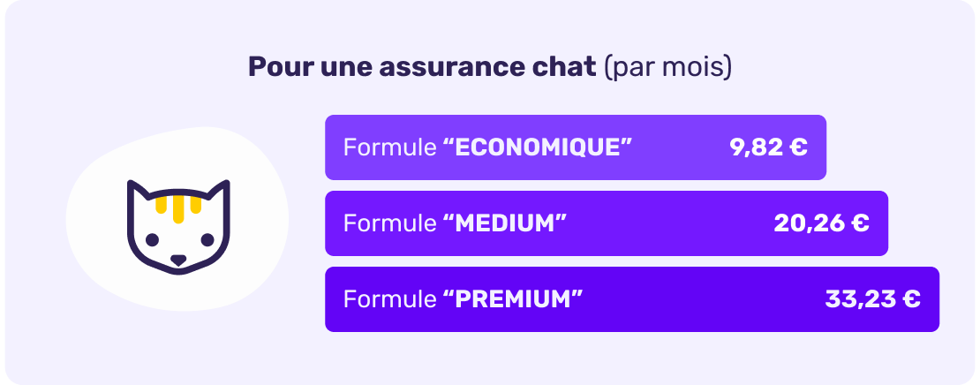
Task: Click the cat's left eye dot
Action: point(151,239)
